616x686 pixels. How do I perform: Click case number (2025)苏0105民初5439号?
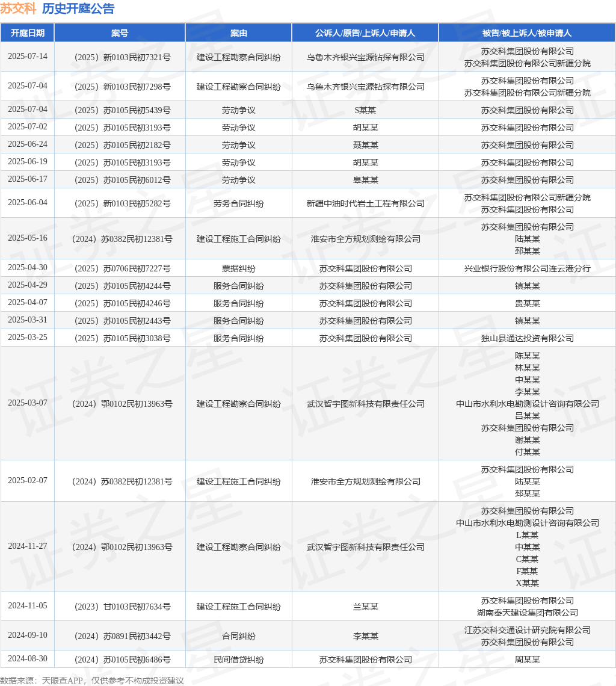(x=122, y=110)
